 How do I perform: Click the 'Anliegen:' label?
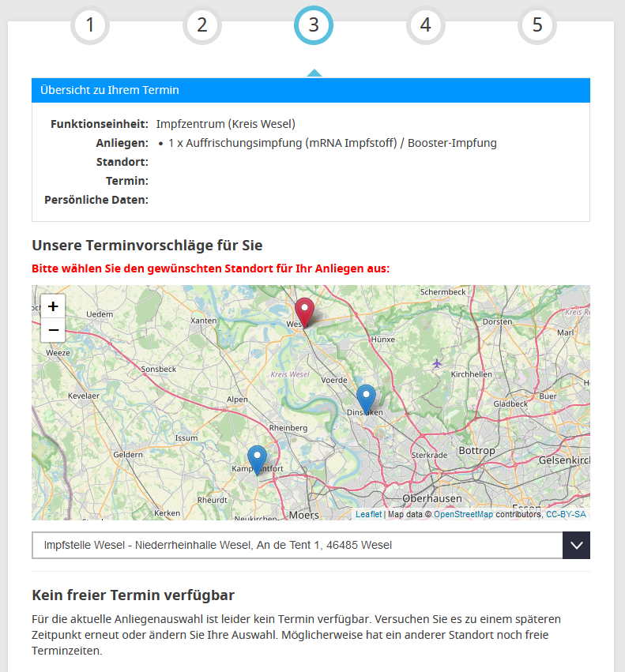pos(122,143)
